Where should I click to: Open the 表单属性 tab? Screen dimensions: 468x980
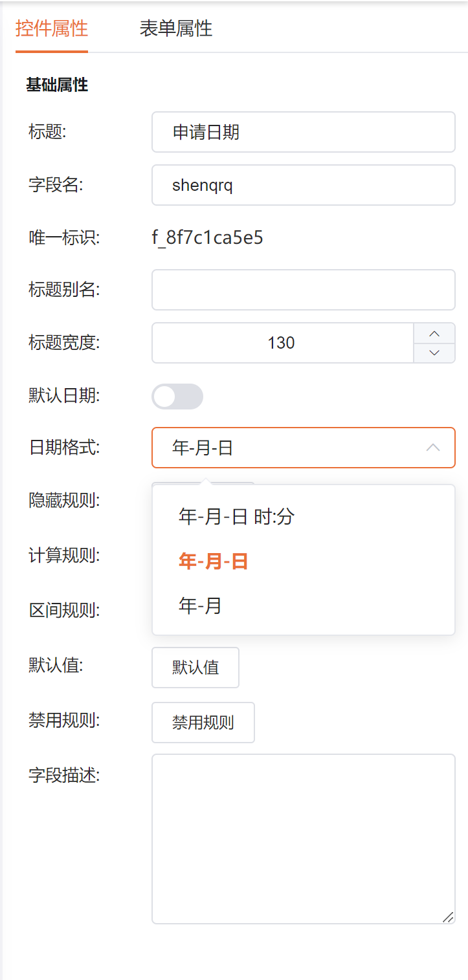click(175, 28)
